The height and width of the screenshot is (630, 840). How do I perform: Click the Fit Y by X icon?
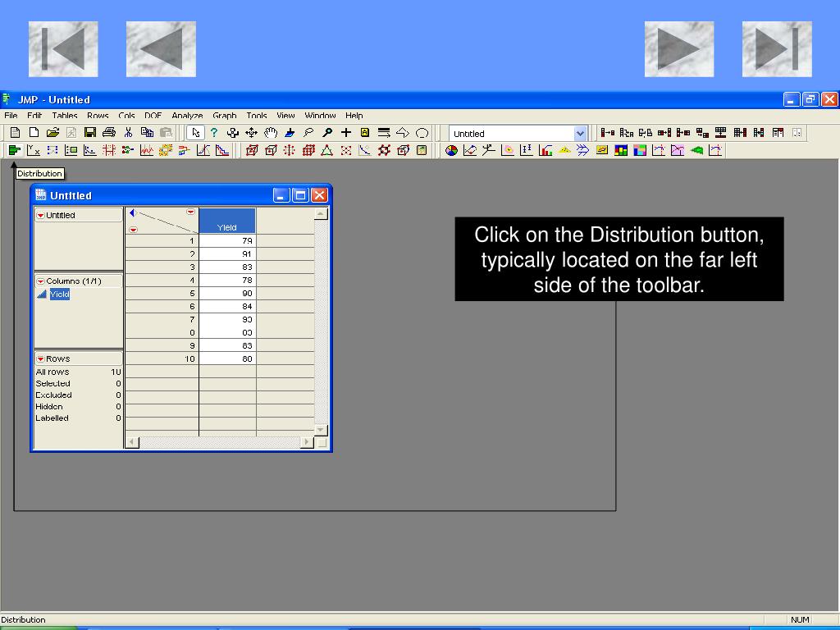click(x=33, y=151)
